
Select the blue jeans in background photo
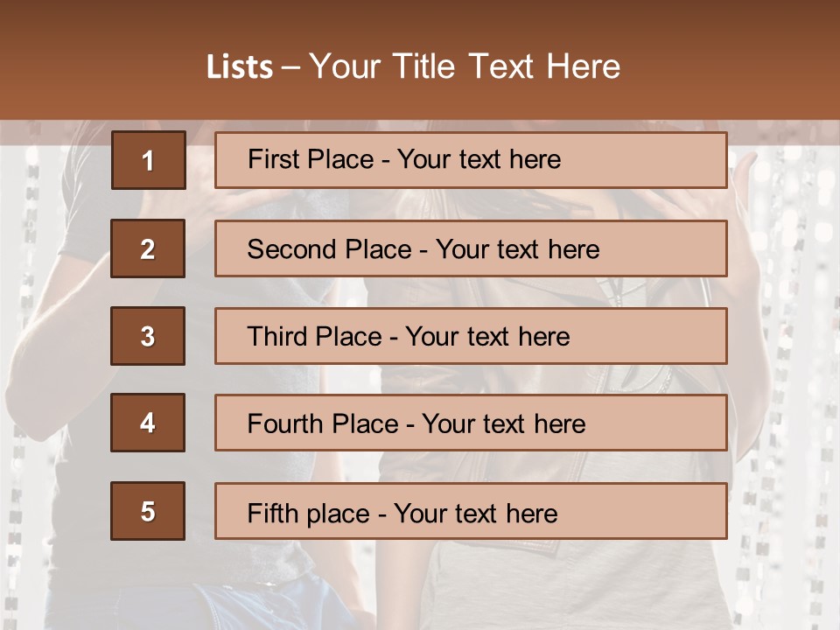(225, 605)
